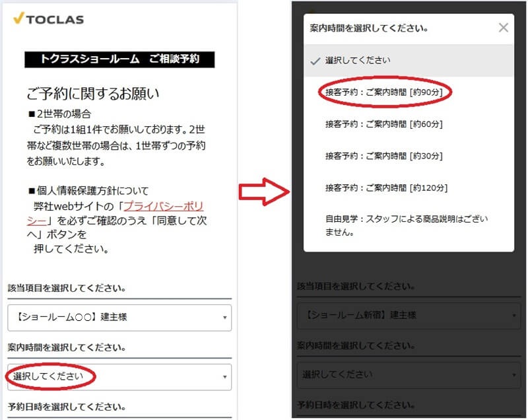
Task: Open the dimmed 選択してください dropdown behind popup
Action: point(403,374)
